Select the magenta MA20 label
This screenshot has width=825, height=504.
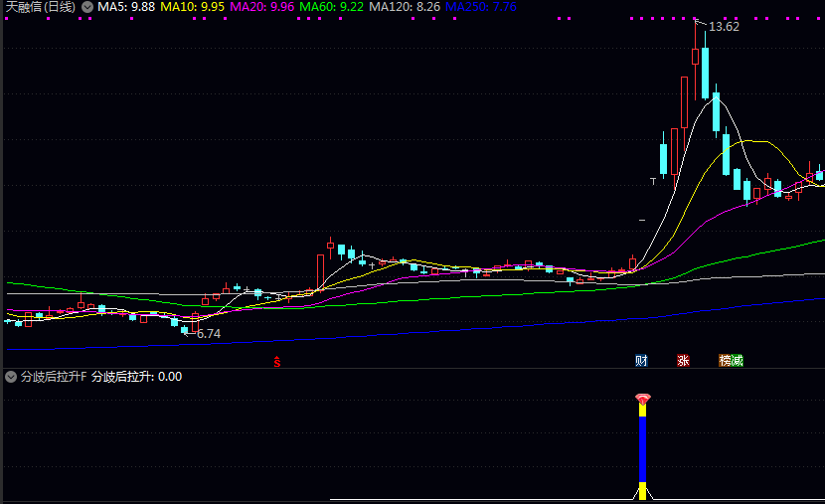[262, 7]
